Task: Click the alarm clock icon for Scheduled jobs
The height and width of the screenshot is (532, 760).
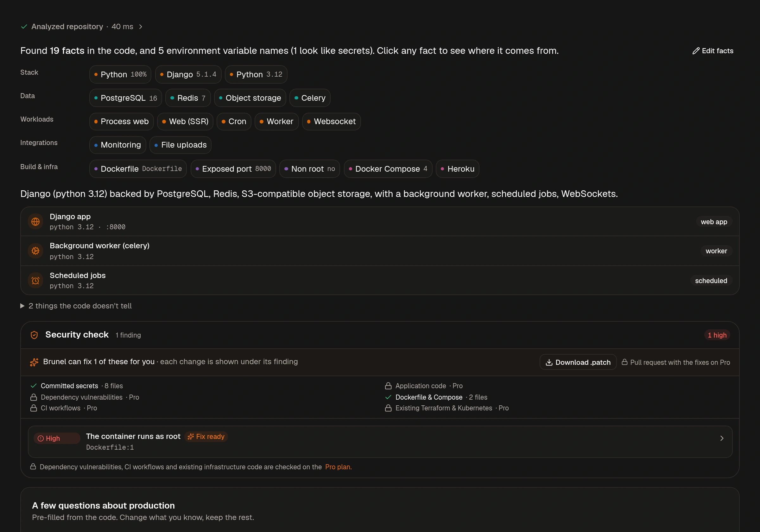Action: (x=35, y=280)
